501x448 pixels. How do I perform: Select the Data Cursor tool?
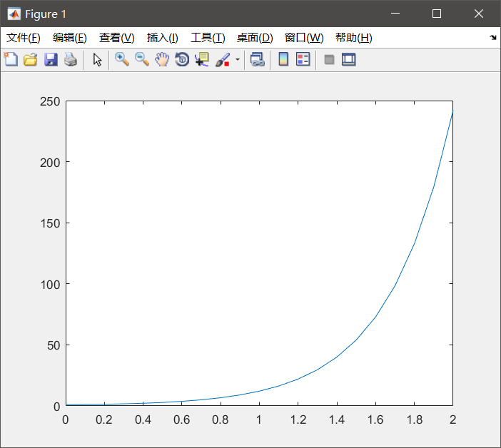(202, 59)
